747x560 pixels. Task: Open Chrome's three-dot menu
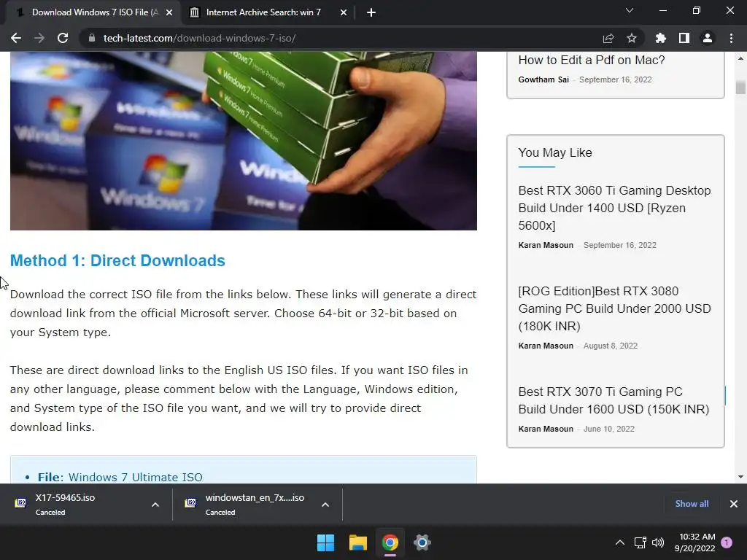click(x=731, y=38)
